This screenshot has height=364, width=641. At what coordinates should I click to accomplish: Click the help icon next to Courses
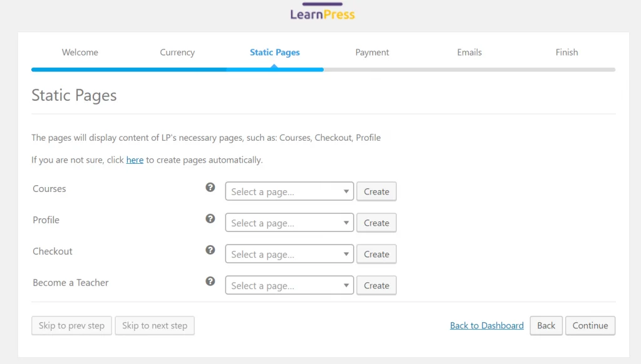(x=210, y=188)
